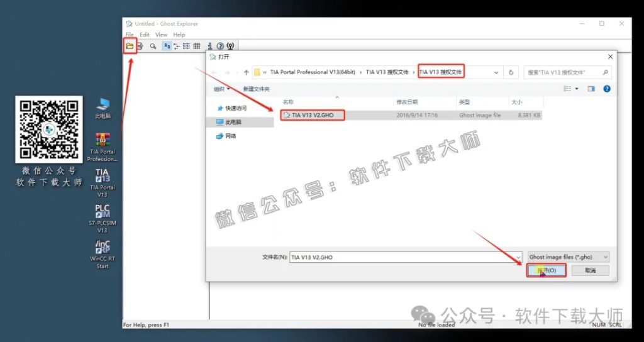Go forward with the dialog's right arrow

coord(227,73)
